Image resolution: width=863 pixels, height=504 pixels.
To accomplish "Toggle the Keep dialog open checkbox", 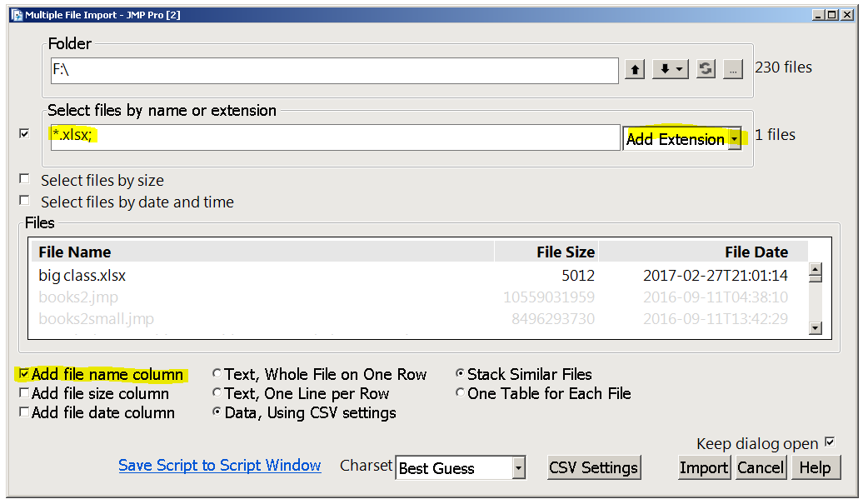I will (829, 443).
